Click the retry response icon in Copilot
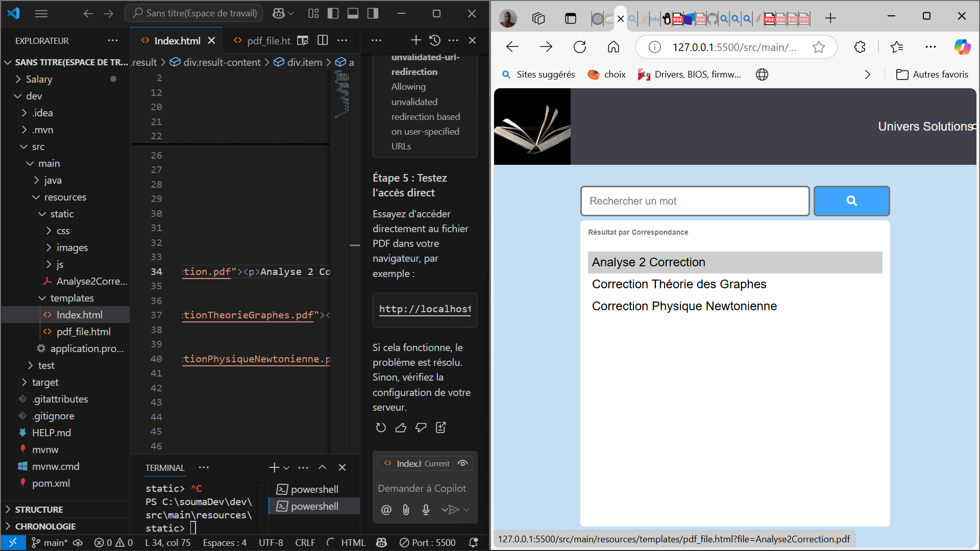The height and width of the screenshot is (551, 980). pos(381,428)
